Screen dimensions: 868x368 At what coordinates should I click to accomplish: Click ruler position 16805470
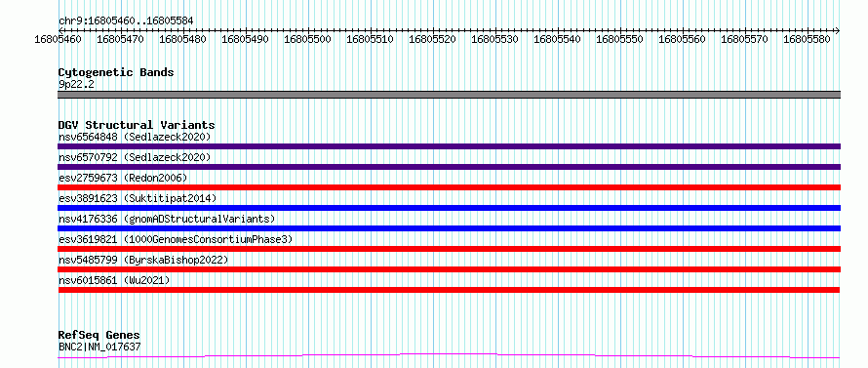[120, 39]
